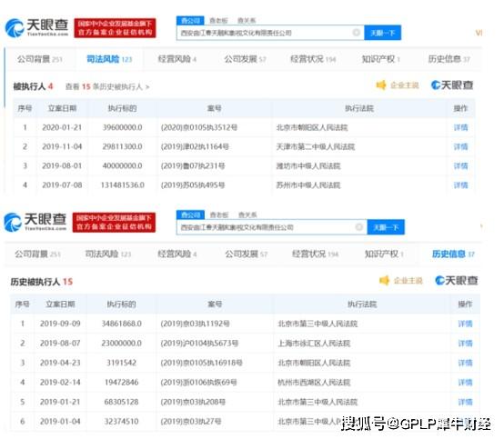
Task: Click the Tianyancha logo in second header
Action: tap(35, 223)
